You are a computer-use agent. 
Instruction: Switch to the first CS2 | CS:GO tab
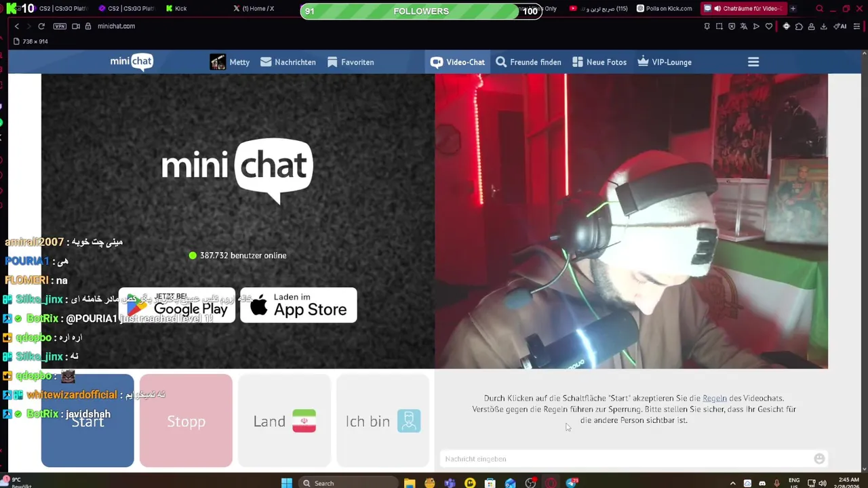tap(62, 9)
